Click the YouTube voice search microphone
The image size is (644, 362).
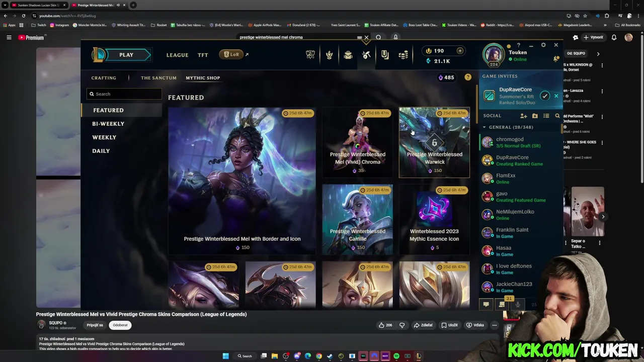[395, 37]
